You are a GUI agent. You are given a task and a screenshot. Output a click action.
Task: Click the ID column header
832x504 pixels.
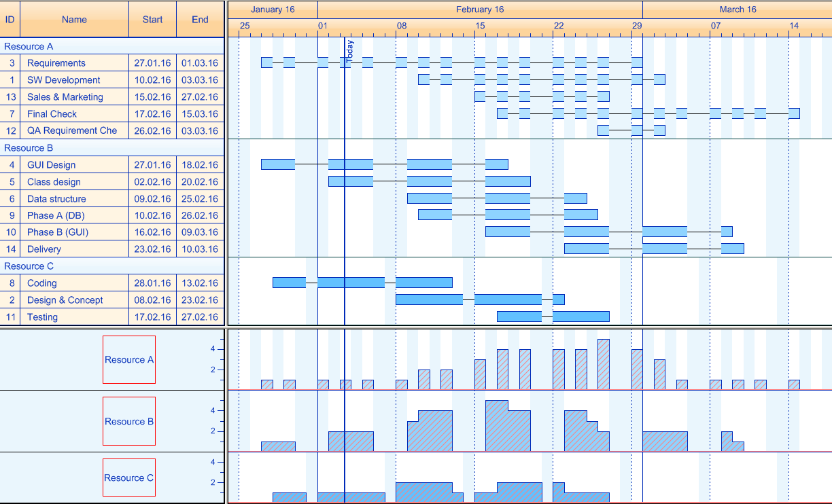[x=10, y=19]
